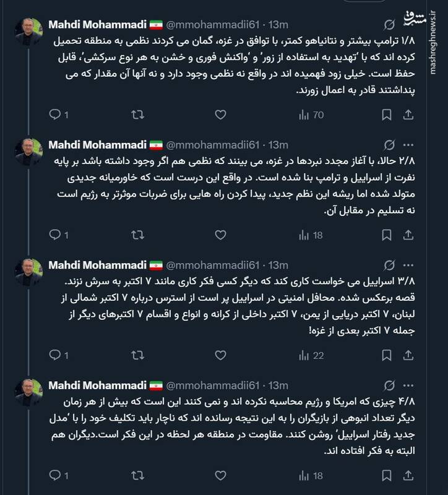Open more options menu on second tweet

point(408,145)
